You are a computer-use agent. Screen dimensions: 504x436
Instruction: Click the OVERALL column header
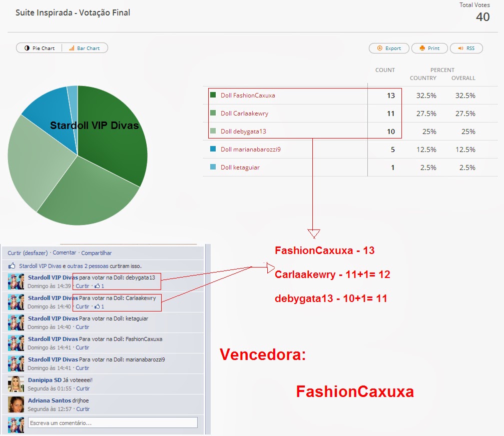pos(463,78)
